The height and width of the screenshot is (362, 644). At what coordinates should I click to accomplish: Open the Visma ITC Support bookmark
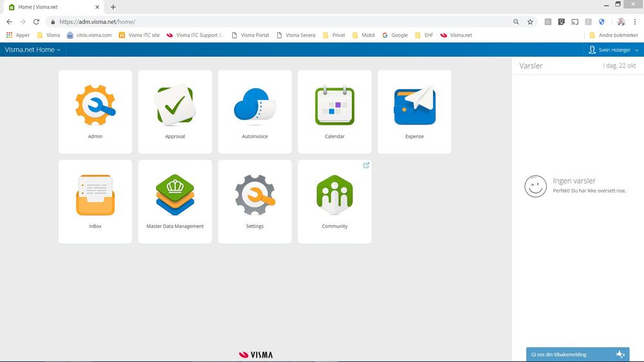[x=194, y=35]
